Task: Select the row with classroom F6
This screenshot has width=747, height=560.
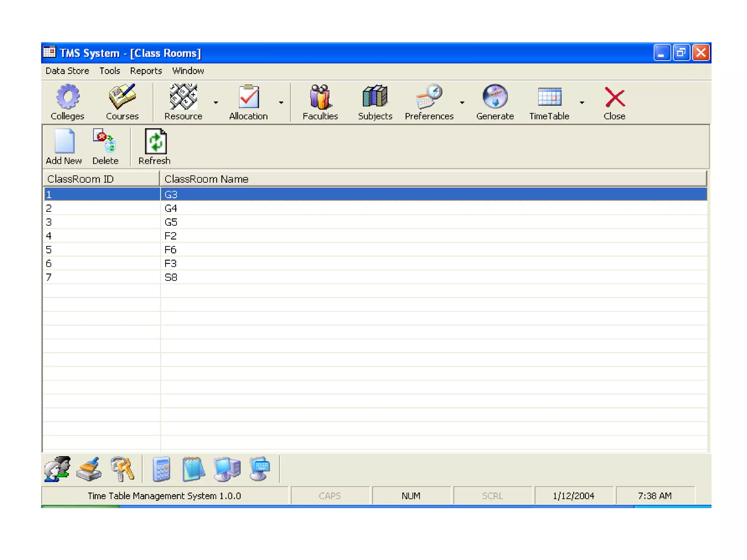Action: (375, 250)
